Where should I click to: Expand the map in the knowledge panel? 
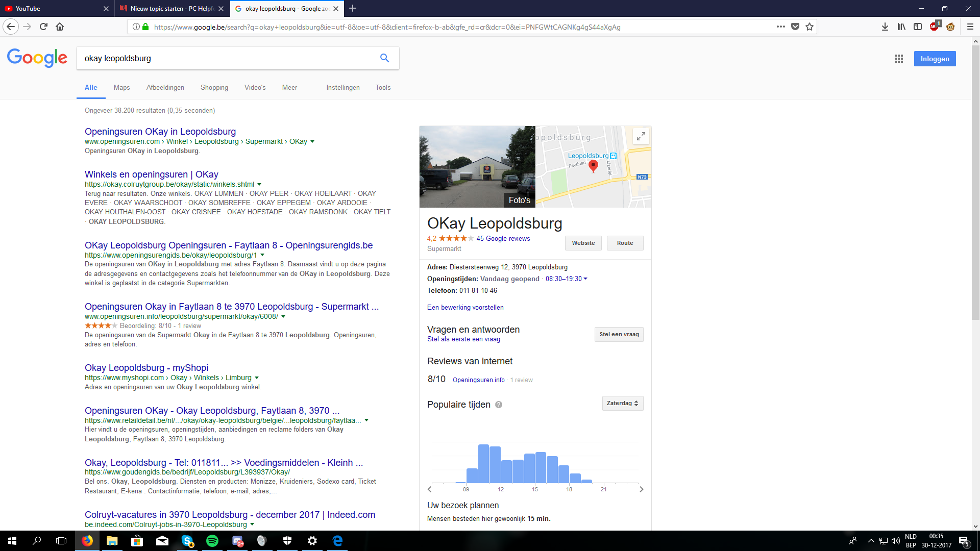point(641,136)
